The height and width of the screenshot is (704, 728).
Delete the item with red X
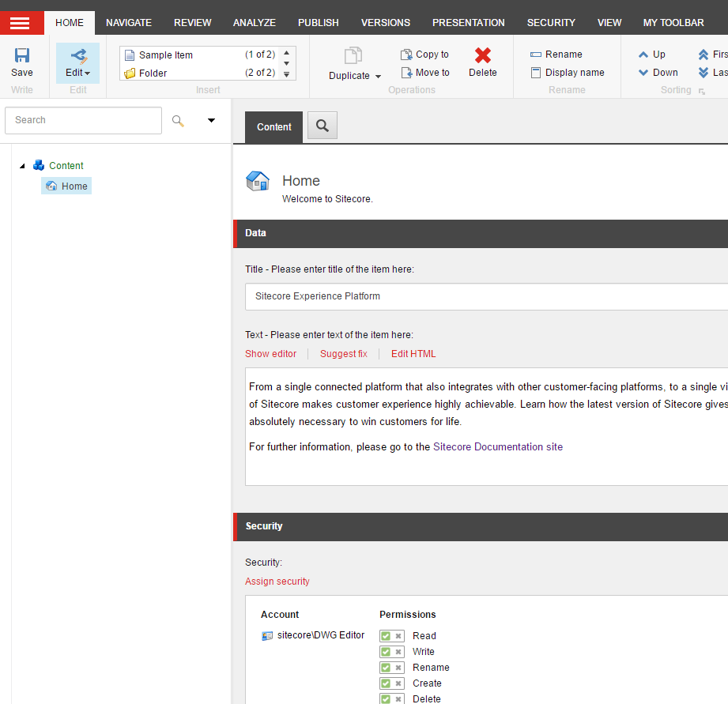click(x=483, y=55)
